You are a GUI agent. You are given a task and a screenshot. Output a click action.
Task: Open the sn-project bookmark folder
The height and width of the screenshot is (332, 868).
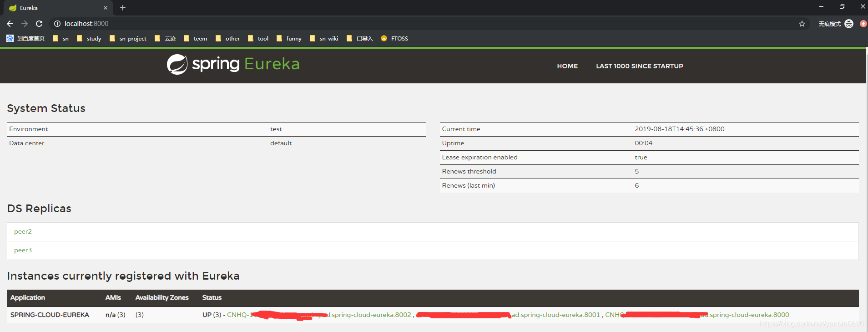(x=128, y=38)
